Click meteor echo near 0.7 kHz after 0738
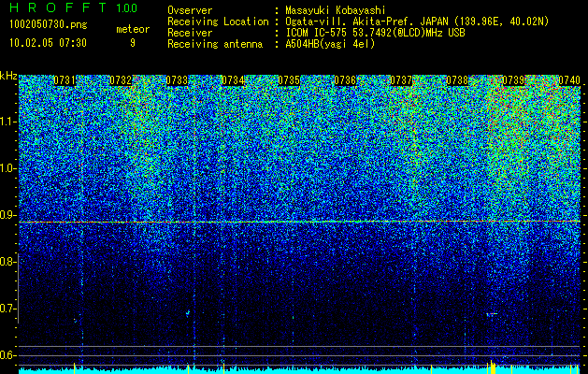 click(492, 313)
